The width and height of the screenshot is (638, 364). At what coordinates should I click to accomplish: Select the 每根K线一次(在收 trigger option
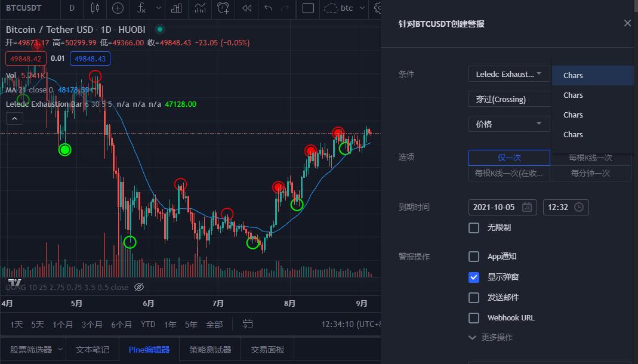pos(509,173)
